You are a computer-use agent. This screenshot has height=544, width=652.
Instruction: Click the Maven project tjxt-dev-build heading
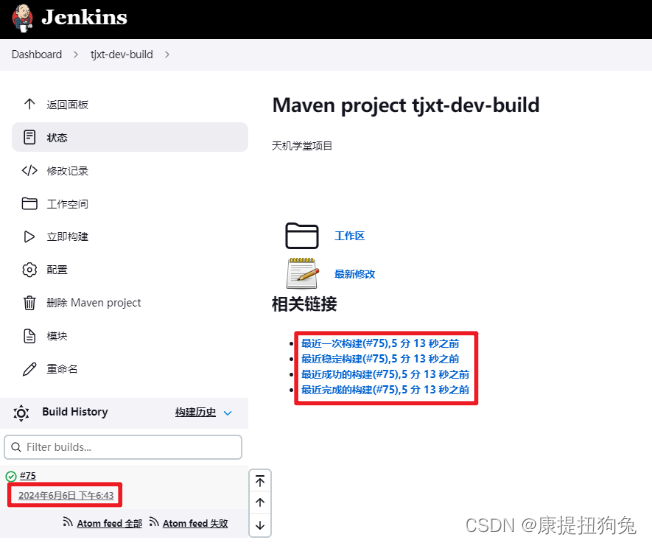(406, 105)
